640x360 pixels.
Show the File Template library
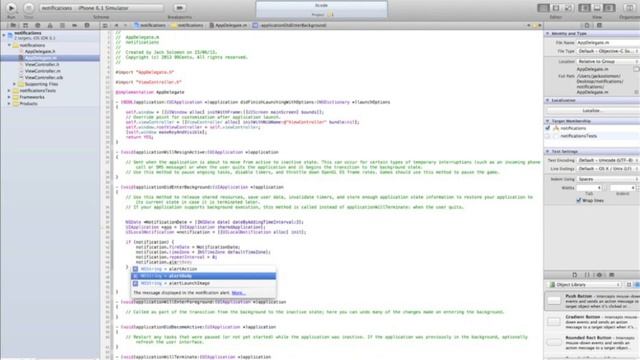click(x=575, y=275)
